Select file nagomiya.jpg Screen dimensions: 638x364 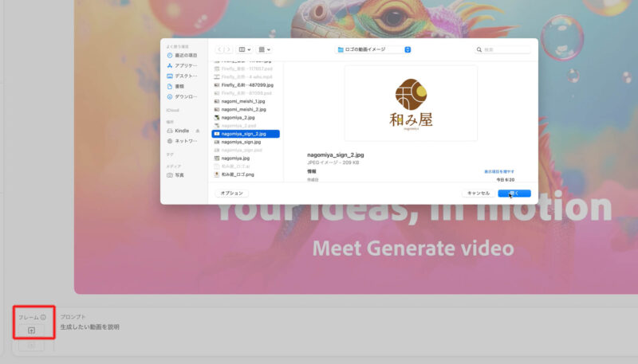[x=246, y=158]
